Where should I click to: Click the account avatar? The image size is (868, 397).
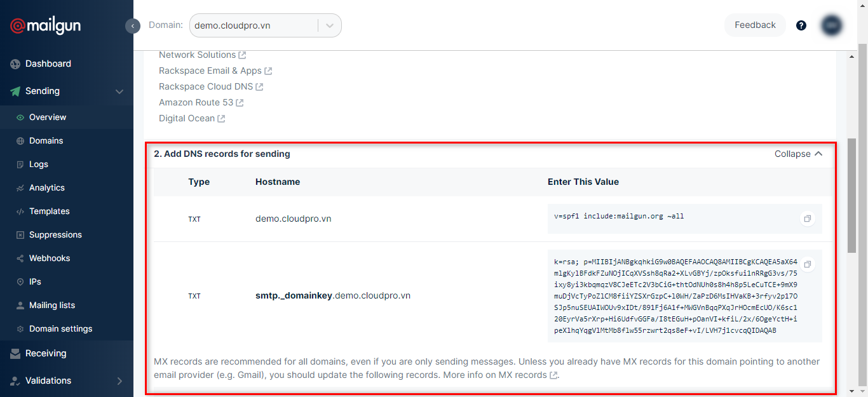tap(832, 25)
